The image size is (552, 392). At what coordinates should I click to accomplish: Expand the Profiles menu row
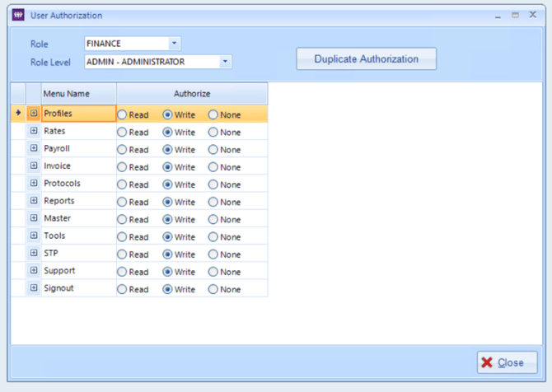click(34, 114)
